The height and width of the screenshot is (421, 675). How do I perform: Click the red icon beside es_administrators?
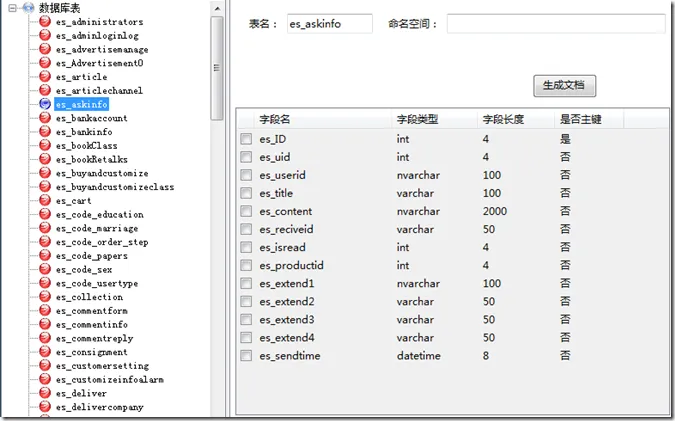click(45, 21)
